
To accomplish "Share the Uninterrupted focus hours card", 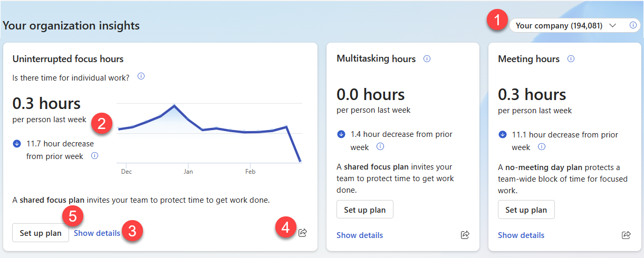I will pos(303,232).
